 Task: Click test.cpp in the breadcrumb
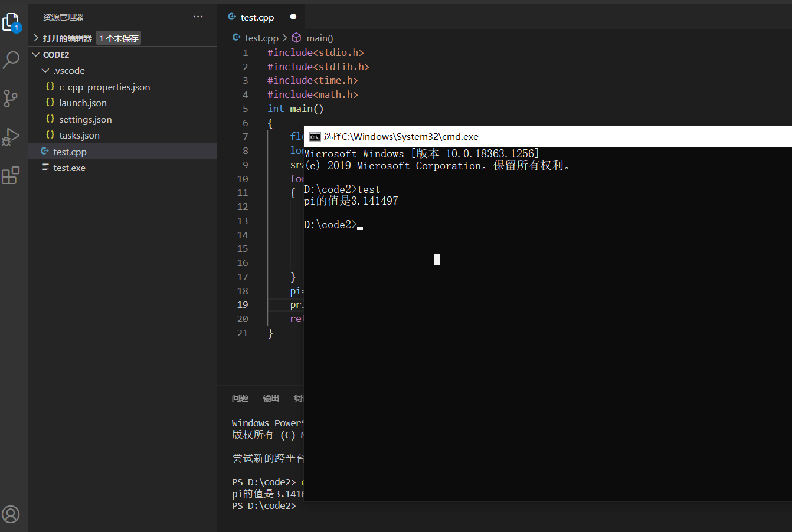(261, 38)
